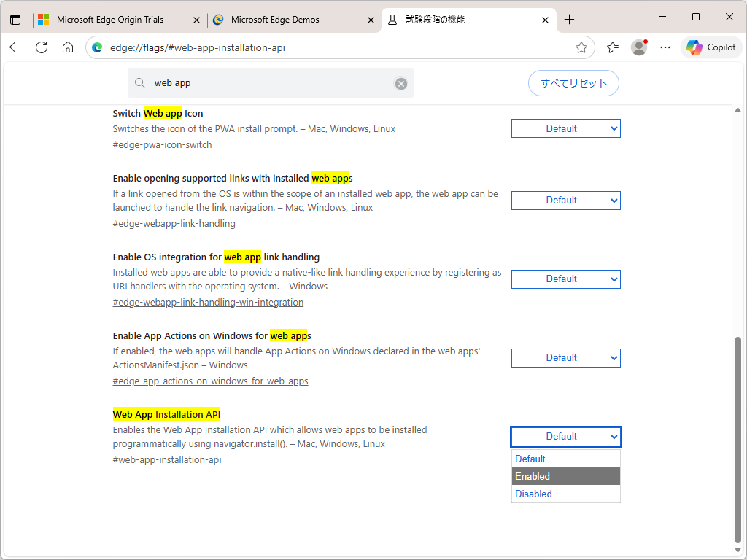Click the Switch Web app Icon heading
The height and width of the screenshot is (560, 747).
pyautogui.click(x=158, y=113)
